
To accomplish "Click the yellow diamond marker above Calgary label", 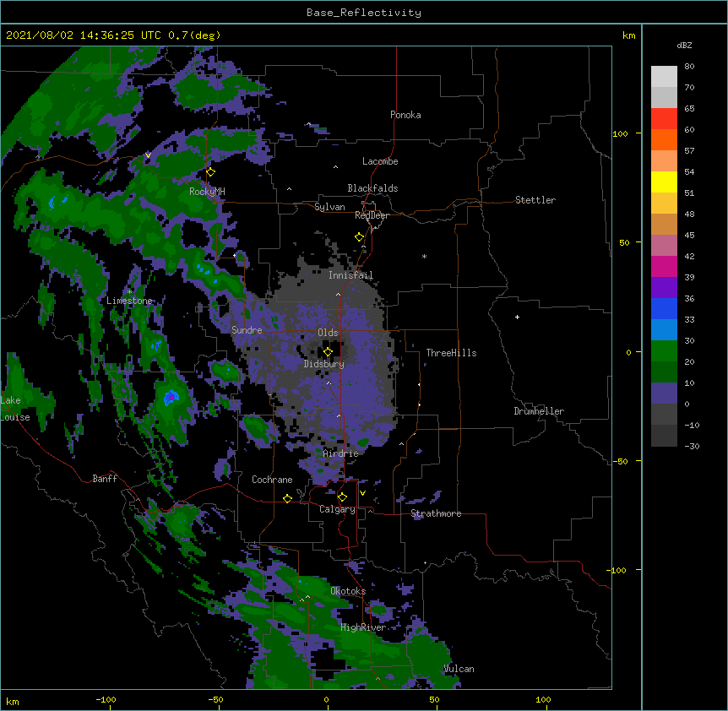I will pos(342,497).
